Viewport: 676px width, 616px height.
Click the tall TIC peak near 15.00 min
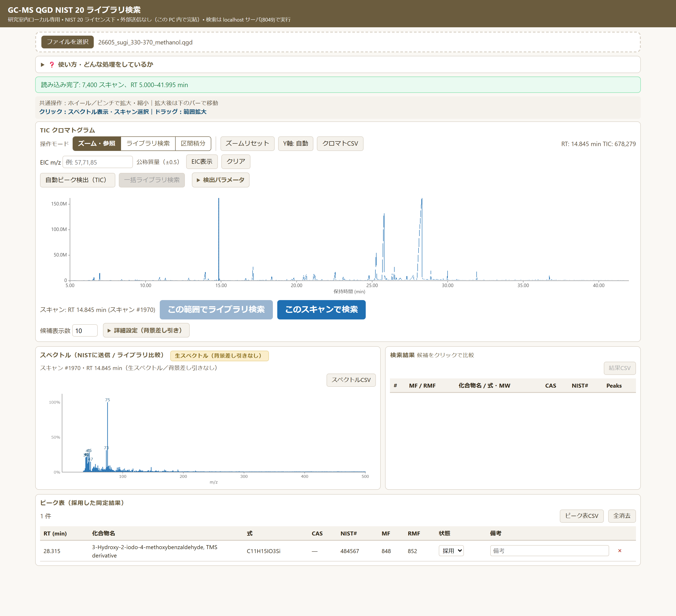pyautogui.click(x=219, y=239)
